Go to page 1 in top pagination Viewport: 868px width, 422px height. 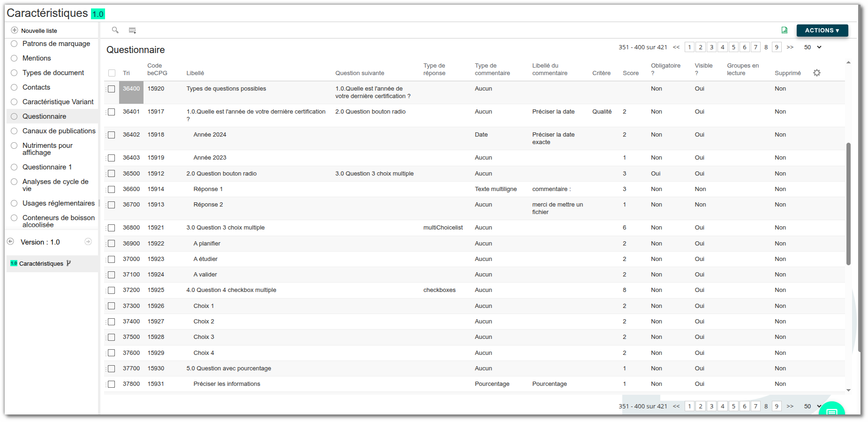689,47
